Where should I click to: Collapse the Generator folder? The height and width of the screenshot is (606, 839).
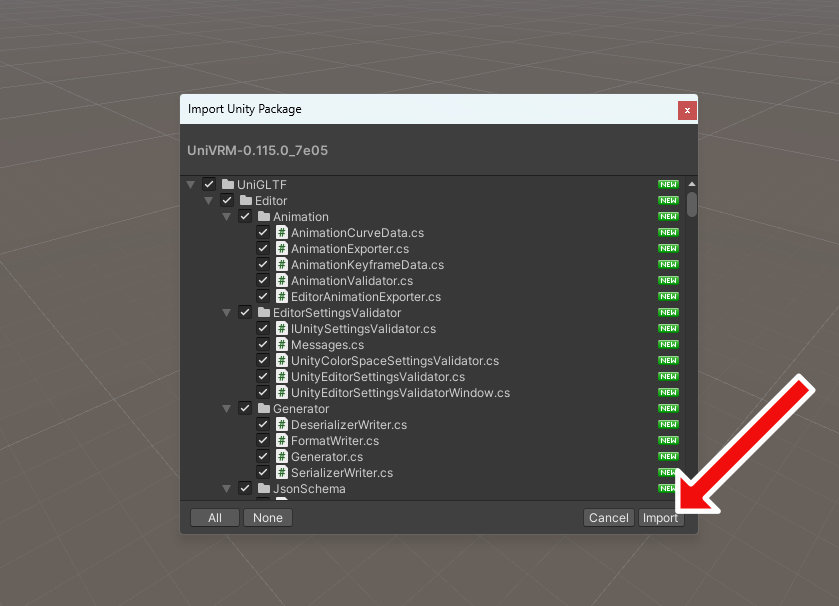click(227, 409)
